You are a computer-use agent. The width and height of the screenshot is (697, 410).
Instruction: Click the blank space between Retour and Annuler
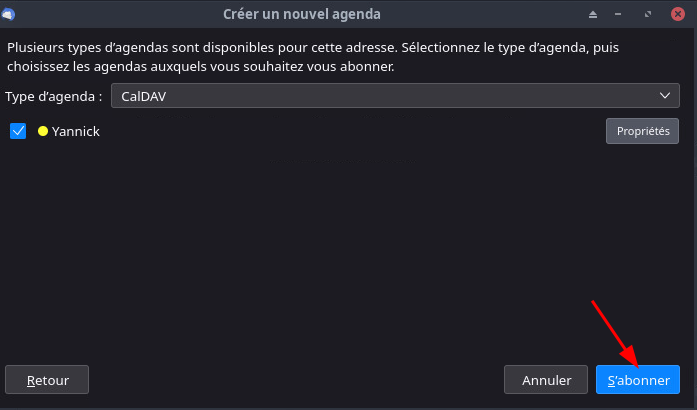[x=300, y=380]
